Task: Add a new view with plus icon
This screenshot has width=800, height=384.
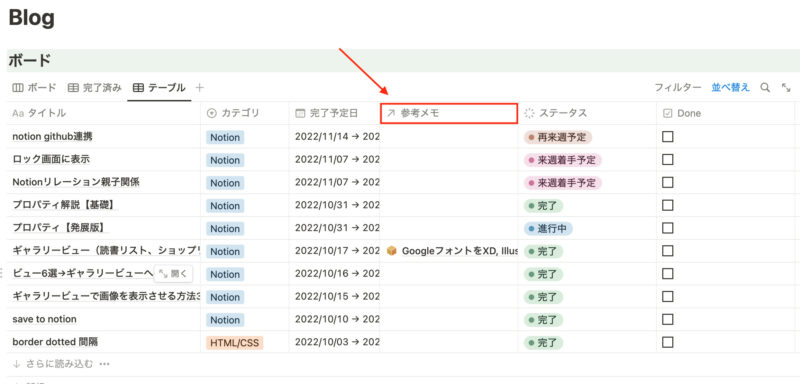Action: tap(199, 88)
